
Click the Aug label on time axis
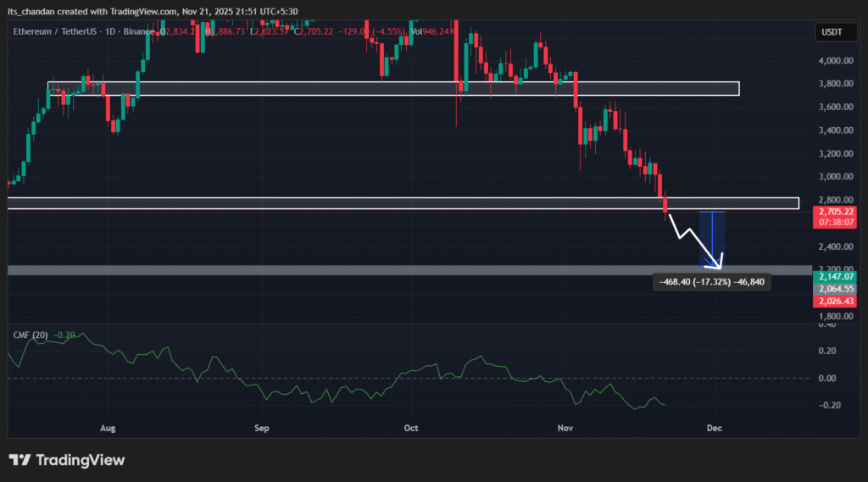(108, 429)
